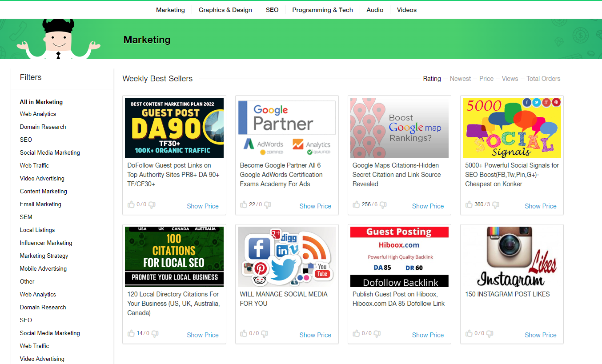Sort listings by Rating
This screenshot has width=602, height=364.
(x=432, y=79)
